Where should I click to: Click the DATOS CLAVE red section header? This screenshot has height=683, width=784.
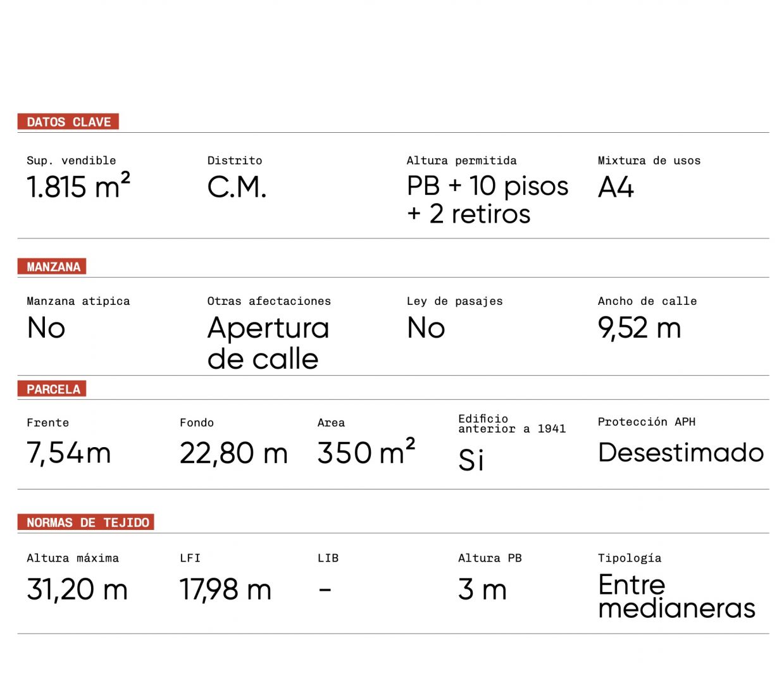68,122
